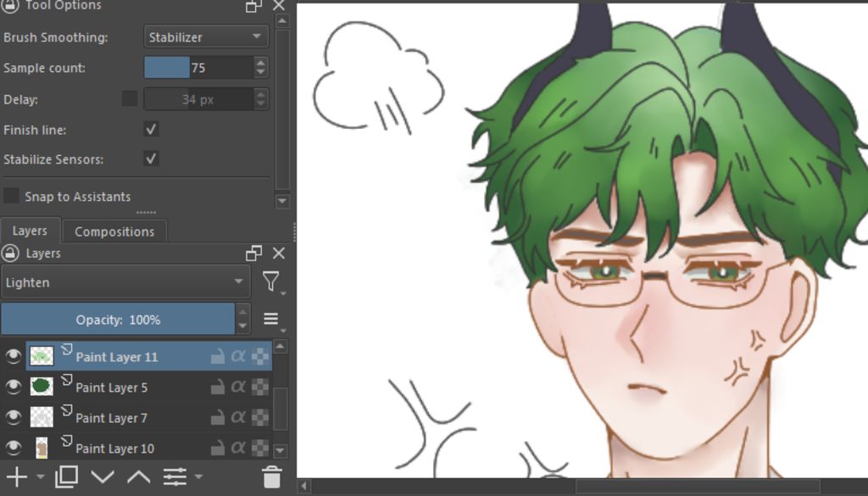Delete the selected layer with trash icon
This screenshot has width=868, height=496.
[x=271, y=476]
